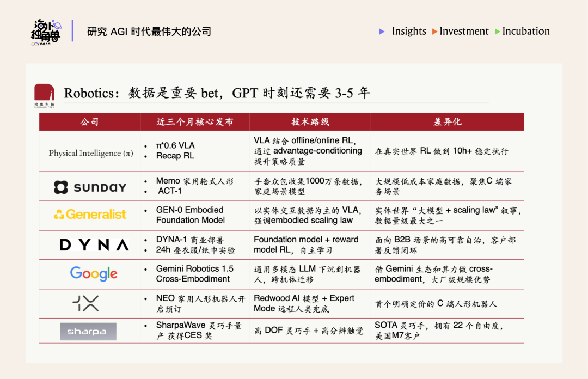Click the 差异化 column header
588x379 pixels.
pos(447,122)
